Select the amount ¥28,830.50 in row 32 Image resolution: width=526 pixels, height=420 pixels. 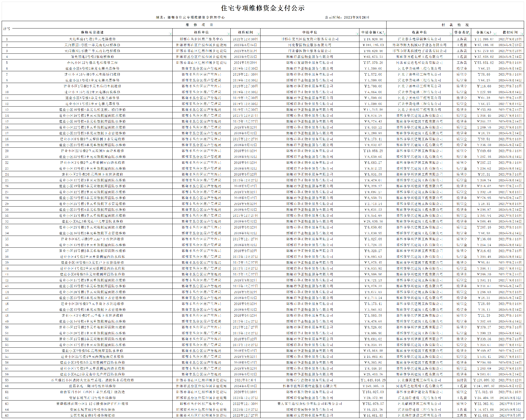(373, 221)
